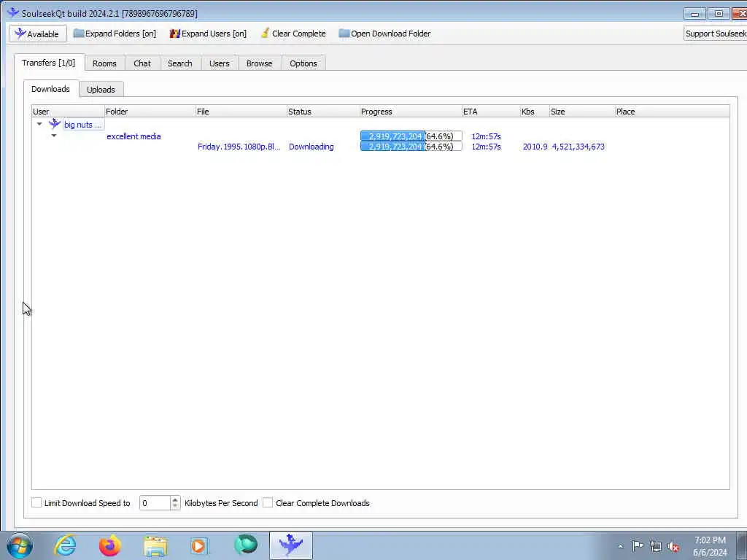Click the Friday.1995 file progress bar

coord(411,147)
